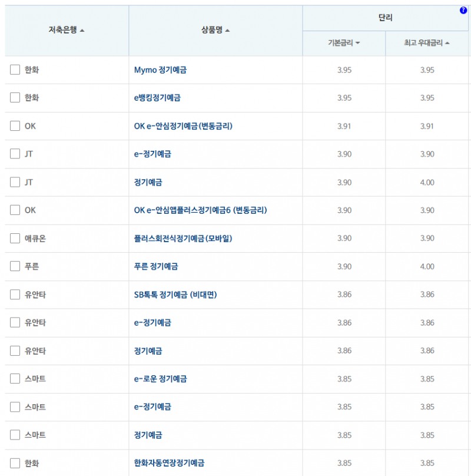Open 한화자동연장정기예금 product link
471x476 pixels.
tap(169, 463)
